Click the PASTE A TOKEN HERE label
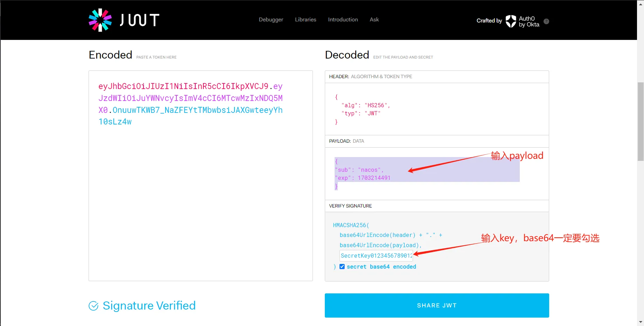 click(156, 57)
